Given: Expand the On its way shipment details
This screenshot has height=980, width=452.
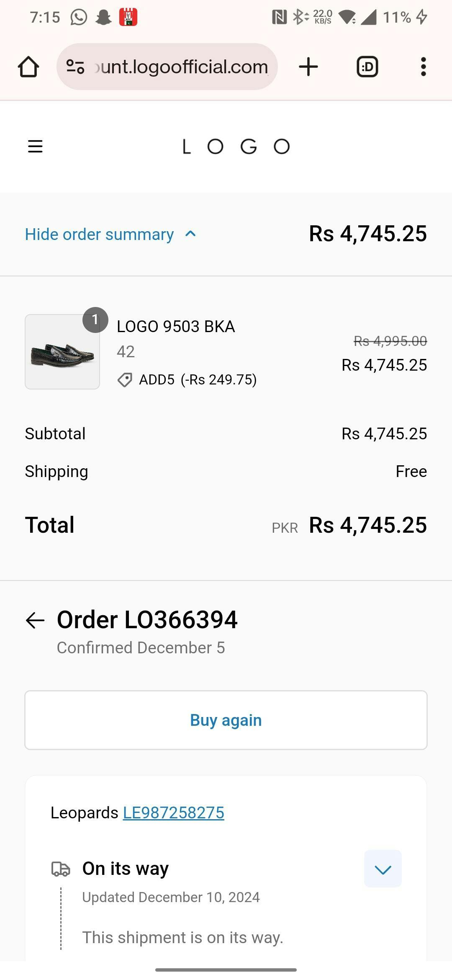Looking at the screenshot, I should (383, 869).
